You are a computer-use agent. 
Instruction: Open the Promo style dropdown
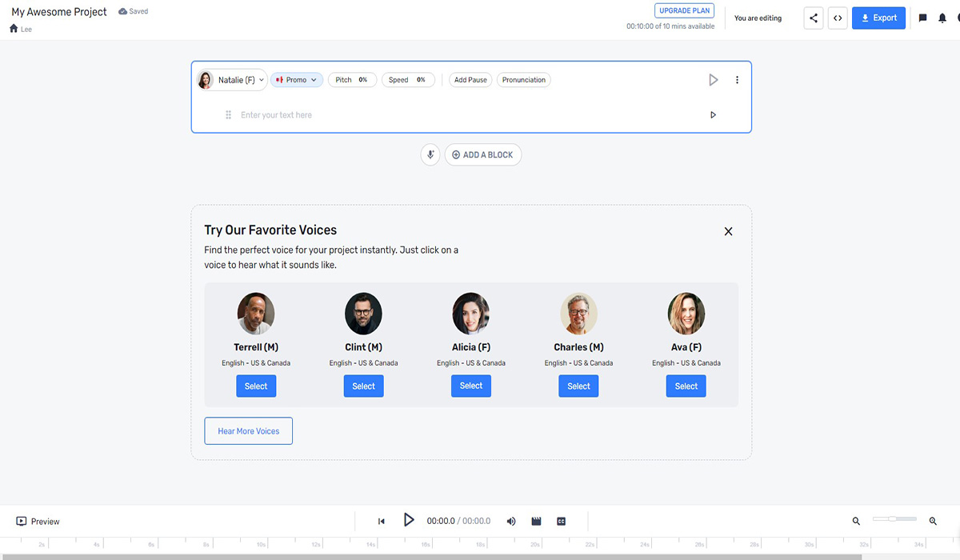[x=297, y=80]
